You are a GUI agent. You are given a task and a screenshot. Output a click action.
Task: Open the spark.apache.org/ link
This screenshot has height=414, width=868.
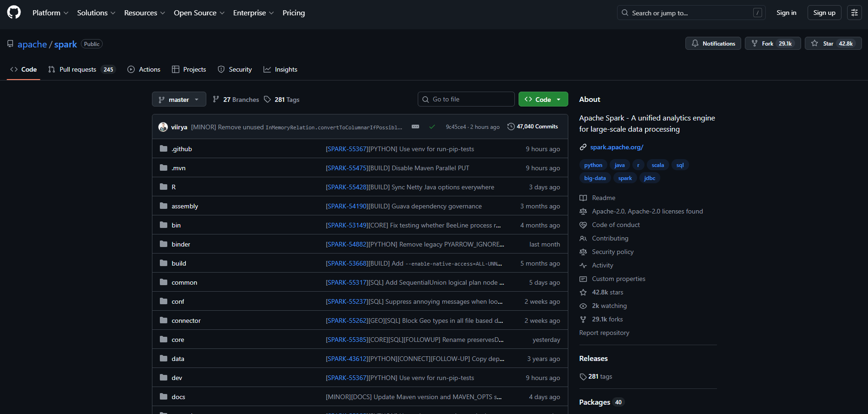[617, 147]
